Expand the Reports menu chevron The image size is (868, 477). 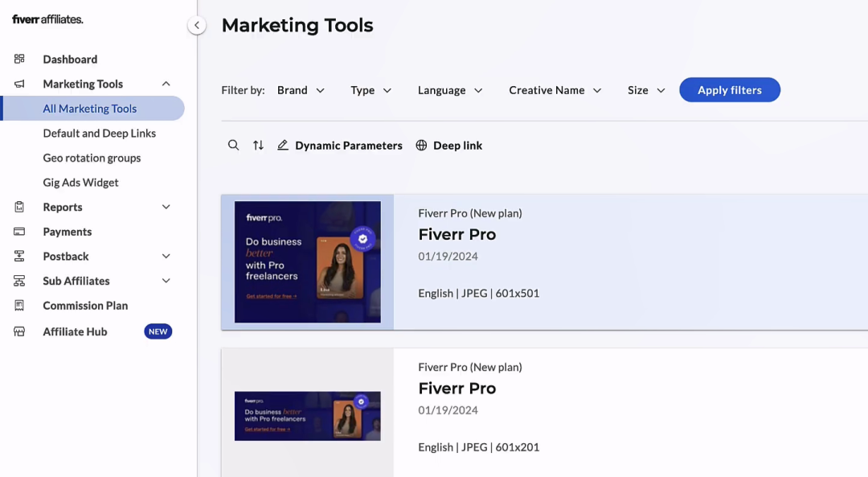tap(166, 207)
